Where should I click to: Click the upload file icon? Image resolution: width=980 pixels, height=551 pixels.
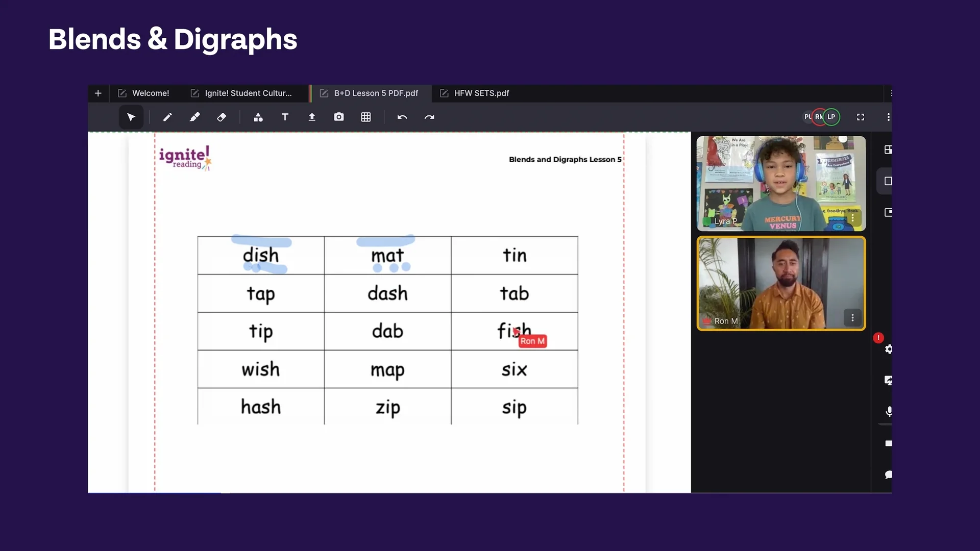click(312, 117)
